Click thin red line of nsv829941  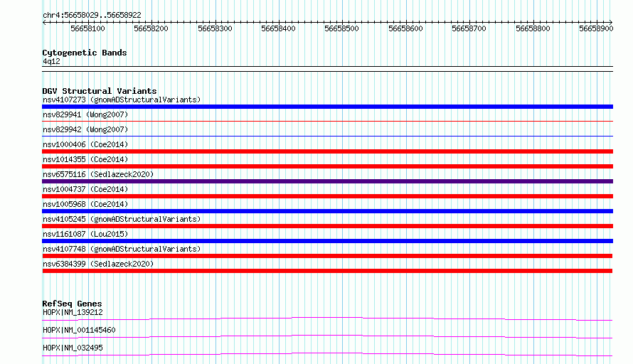[327, 121]
